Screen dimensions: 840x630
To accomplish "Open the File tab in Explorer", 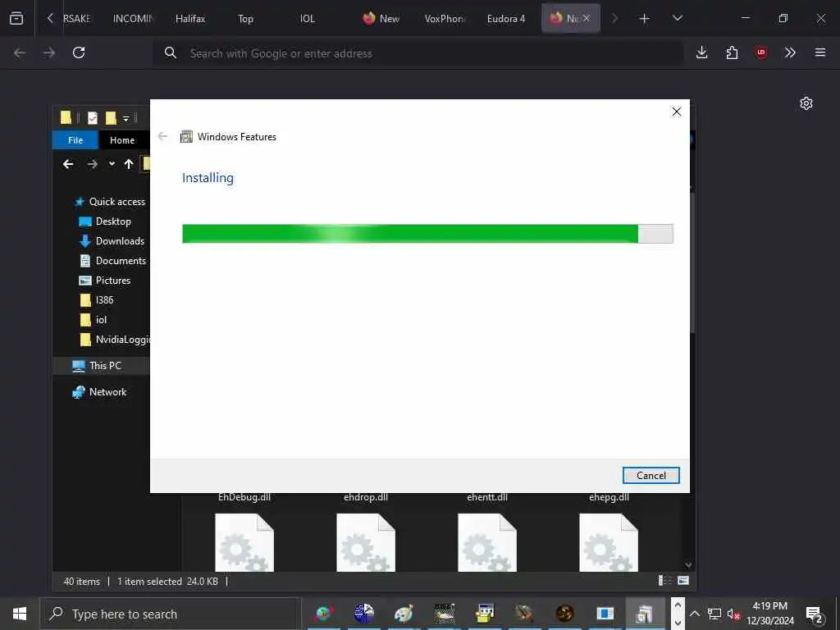I will [x=75, y=140].
